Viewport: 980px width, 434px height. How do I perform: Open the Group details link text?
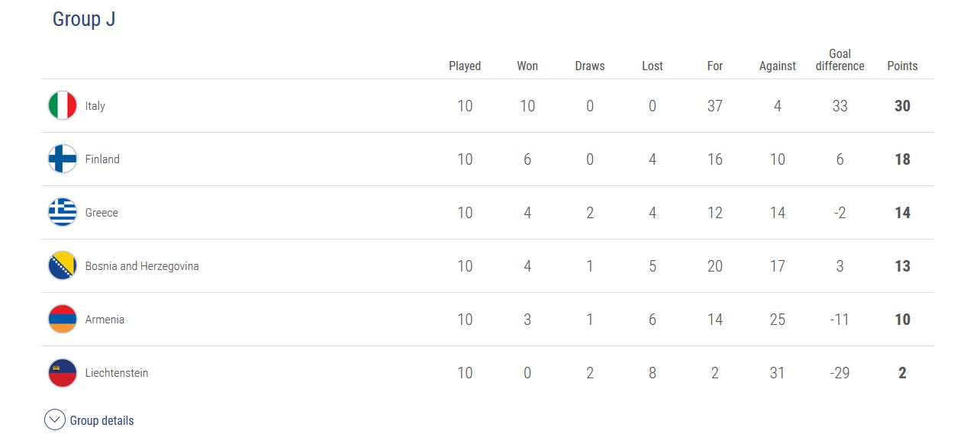(102, 421)
